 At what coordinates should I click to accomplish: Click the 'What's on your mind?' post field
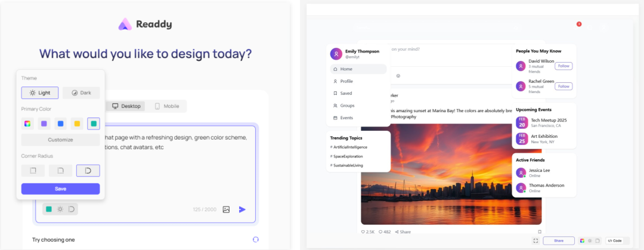[452, 50]
